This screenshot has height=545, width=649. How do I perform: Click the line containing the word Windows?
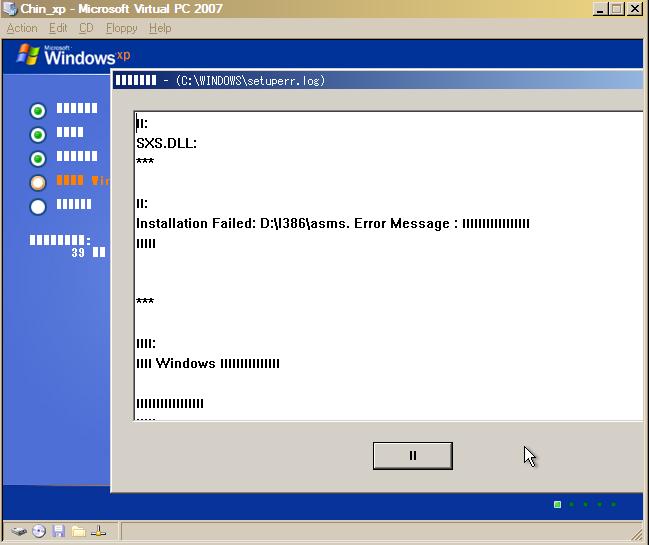click(x=208, y=364)
